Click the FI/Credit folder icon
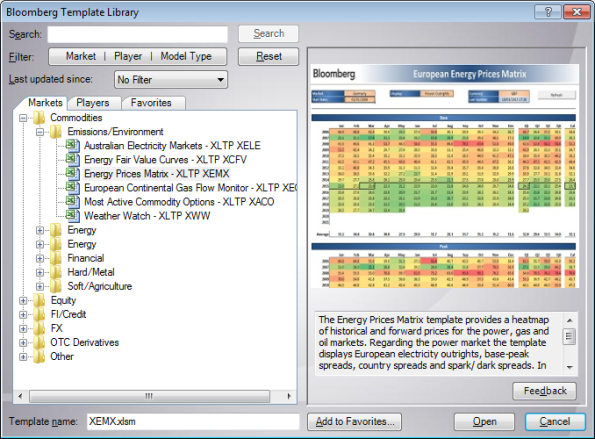The image size is (595, 439). pyautogui.click(x=39, y=314)
